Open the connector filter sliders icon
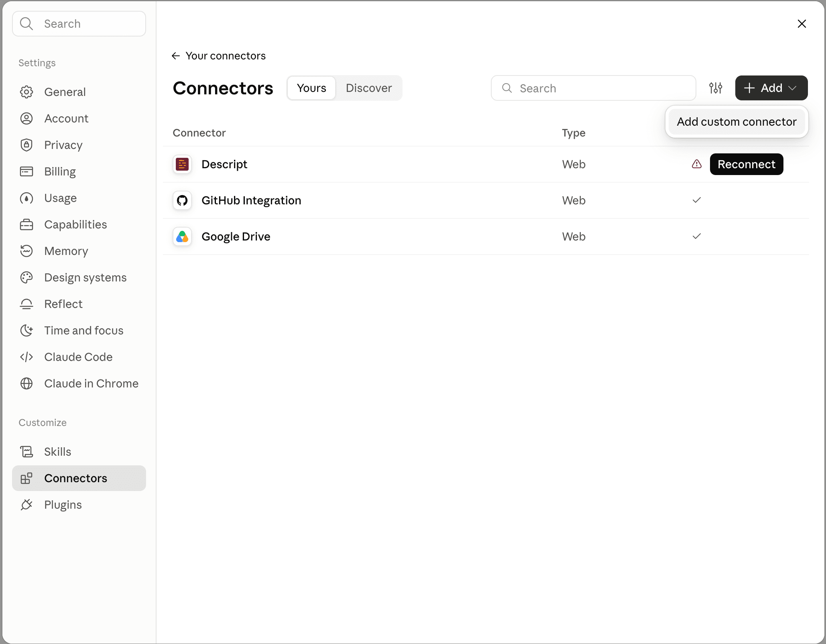This screenshot has height=644, width=826. (x=716, y=88)
